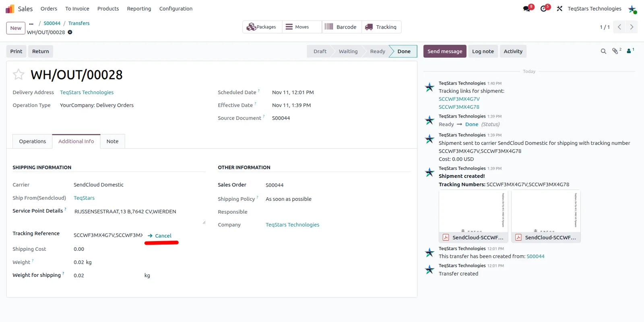This screenshot has height=322, width=644.
Task: Click the Service Point Details help mark
Action: click(65, 209)
